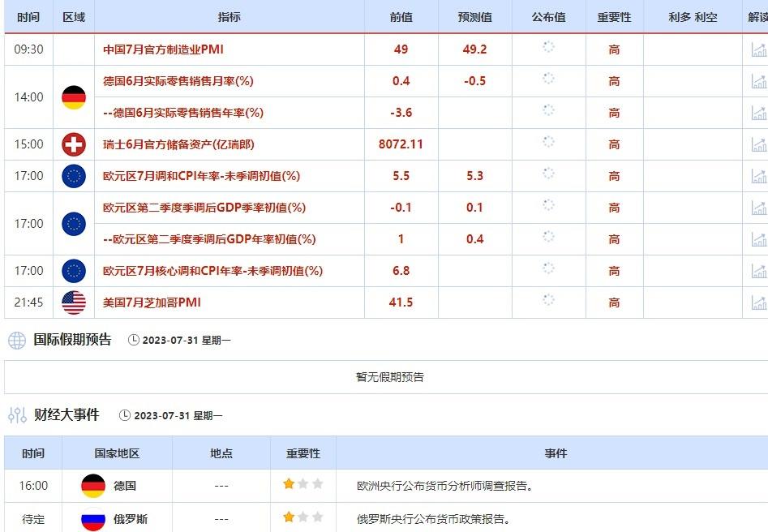The height and width of the screenshot is (532, 768).
Task: Click the first star of 德国 event importance
Action: 290,486
